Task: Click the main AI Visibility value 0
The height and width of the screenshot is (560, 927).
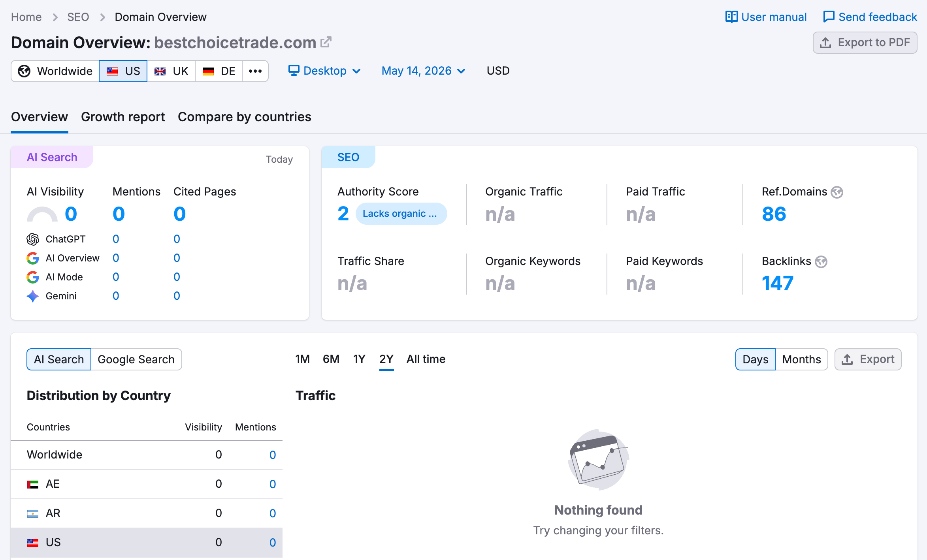Action: tap(71, 214)
